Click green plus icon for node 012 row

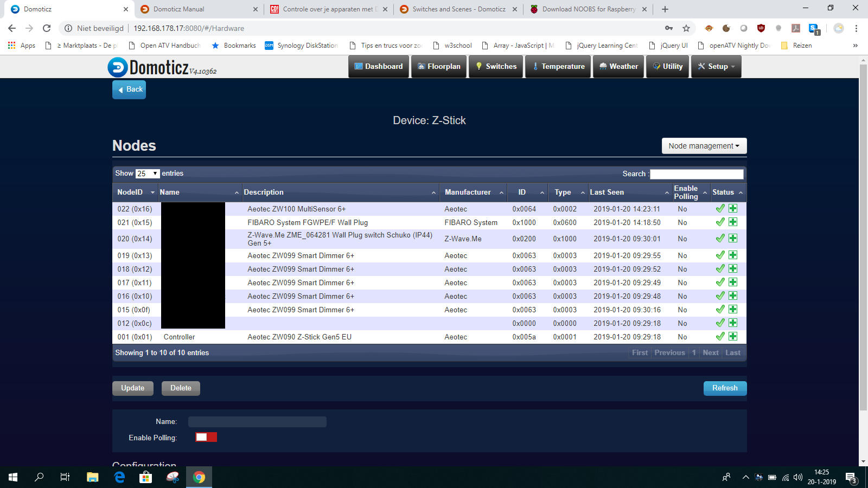point(733,323)
